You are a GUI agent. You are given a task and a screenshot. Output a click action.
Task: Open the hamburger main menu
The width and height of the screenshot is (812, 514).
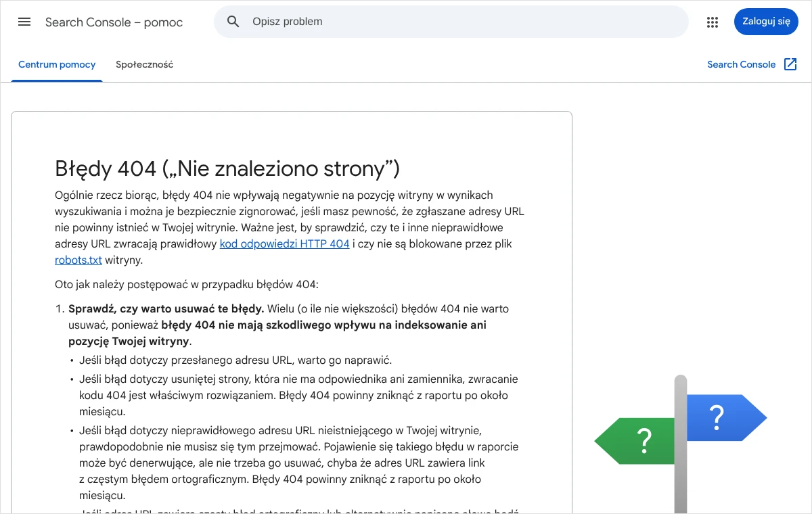click(24, 22)
